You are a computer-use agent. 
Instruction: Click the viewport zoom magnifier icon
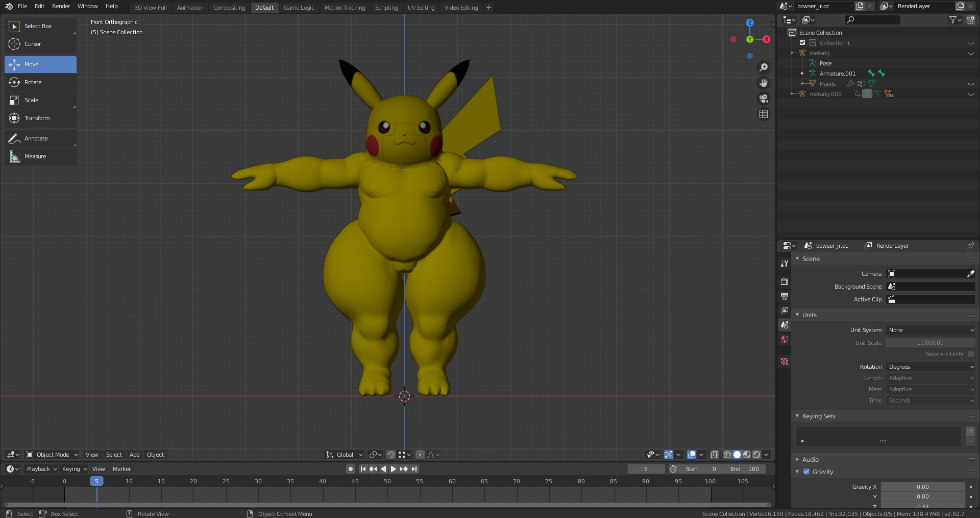point(764,67)
